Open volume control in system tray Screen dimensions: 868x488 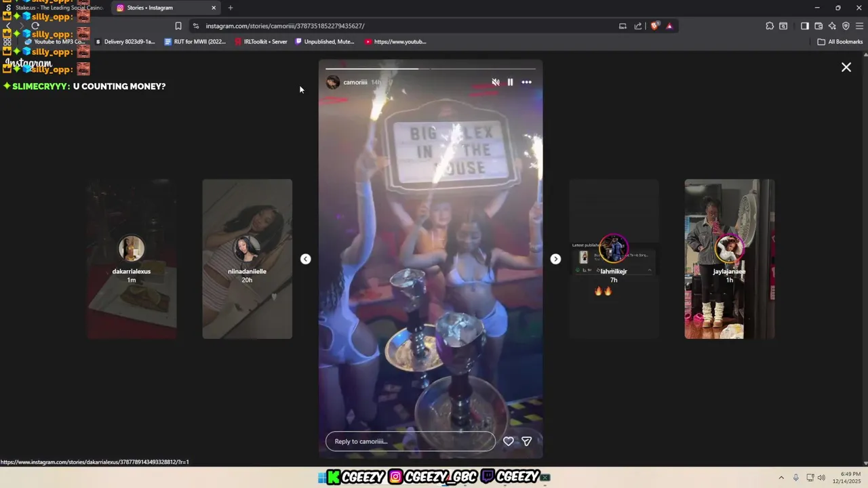[821, 477]
